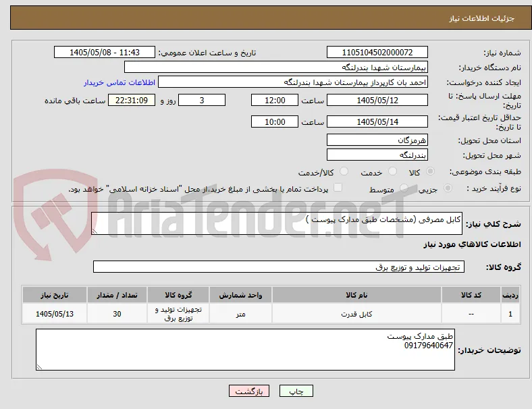
Task: Click the announcement date field 1405/05/08 - 11:43
Action: (x=105, y=52)
